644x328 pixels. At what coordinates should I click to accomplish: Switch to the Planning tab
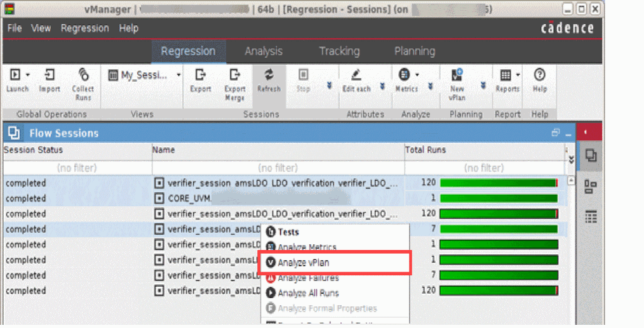(415, 51)
